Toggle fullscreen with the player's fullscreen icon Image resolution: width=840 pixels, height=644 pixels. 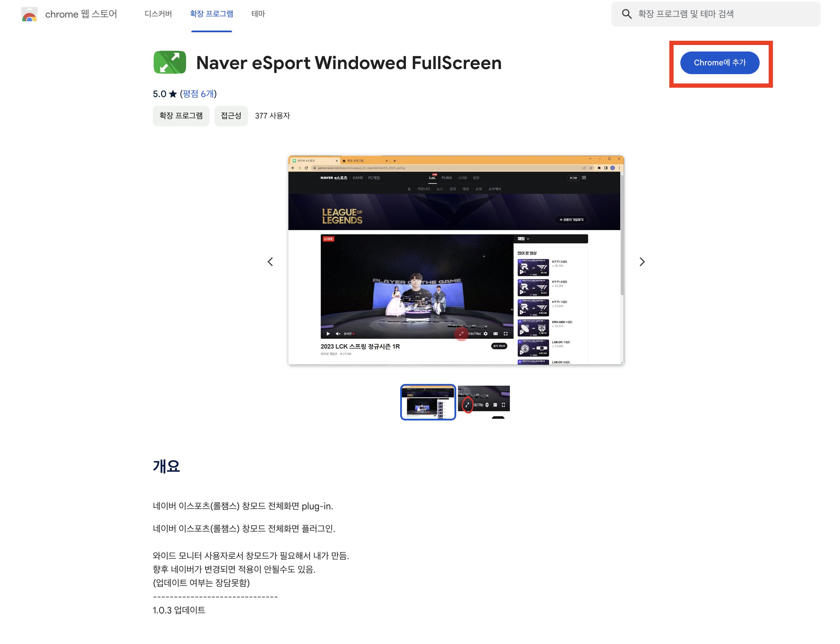(x=506, y=334)
